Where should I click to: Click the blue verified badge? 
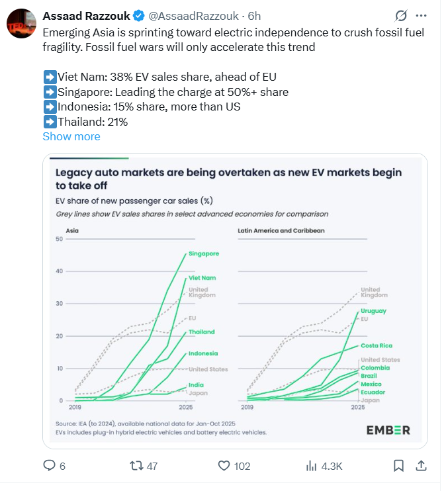tap(139, 15)
